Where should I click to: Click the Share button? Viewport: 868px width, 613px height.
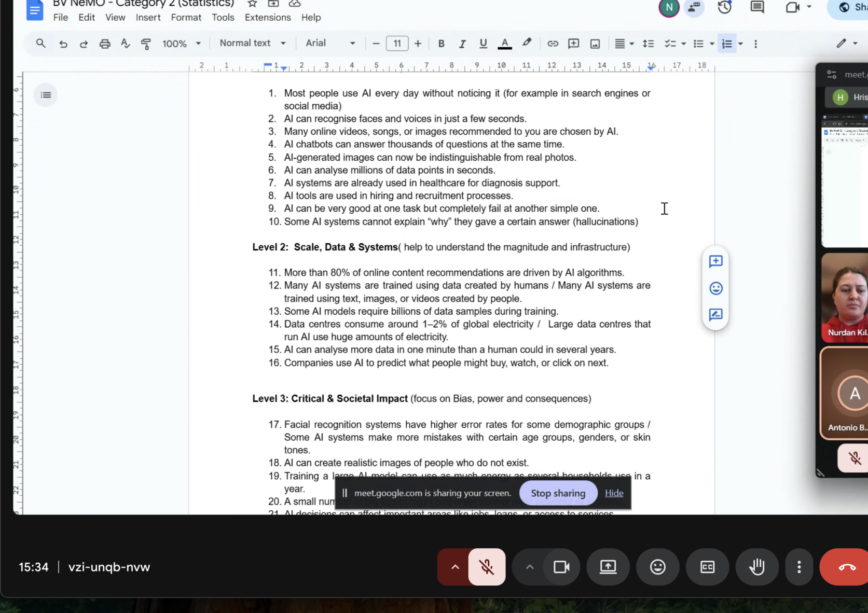tap(849, 7)
